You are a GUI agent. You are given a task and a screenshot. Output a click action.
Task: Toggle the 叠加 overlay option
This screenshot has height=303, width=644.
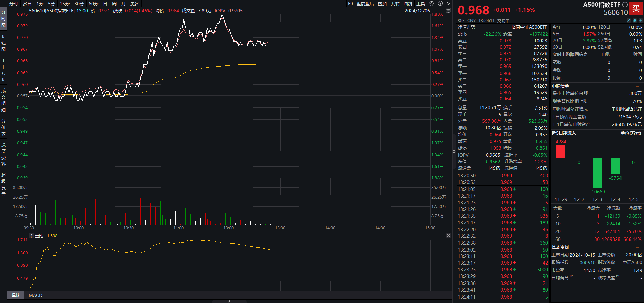coord(382,4)
